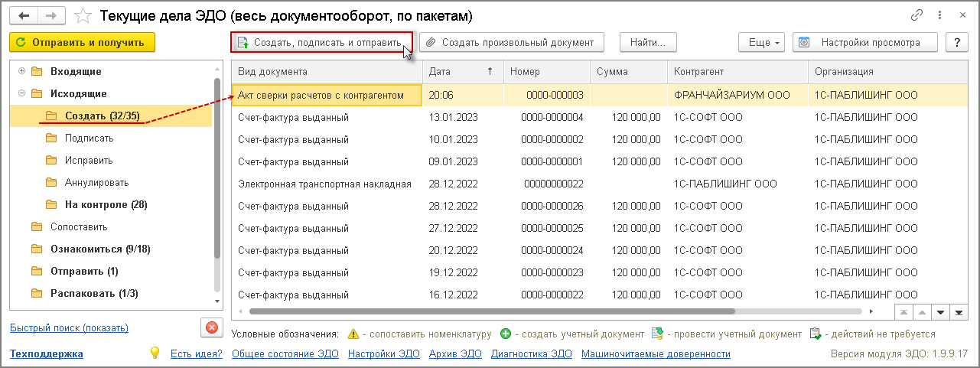Click Отправить и получить button
The image size is (980, 368).
click(83, 43)
